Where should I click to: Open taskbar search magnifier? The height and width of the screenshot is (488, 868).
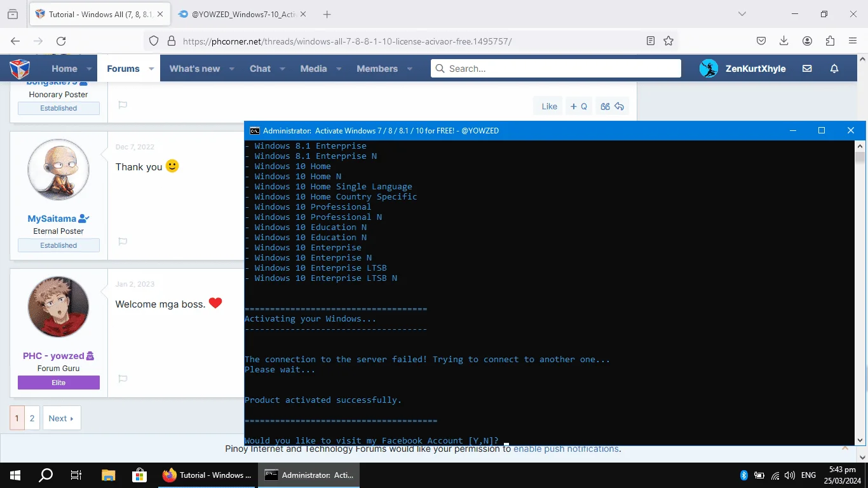[x=46, y=475]
